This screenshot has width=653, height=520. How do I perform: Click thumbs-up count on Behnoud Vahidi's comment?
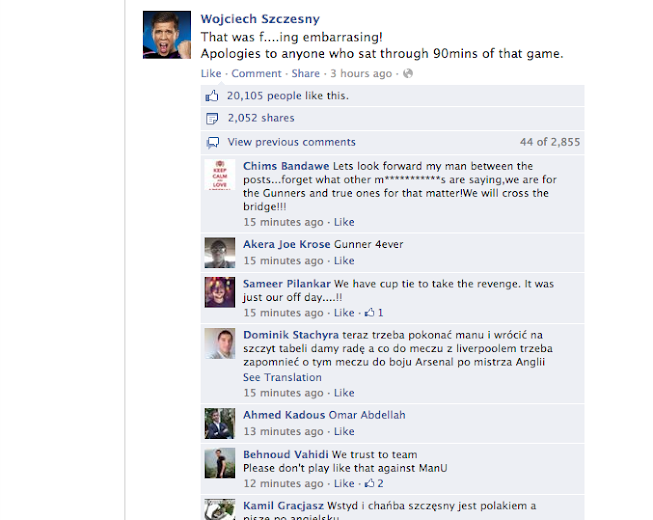tap(374, 483)
